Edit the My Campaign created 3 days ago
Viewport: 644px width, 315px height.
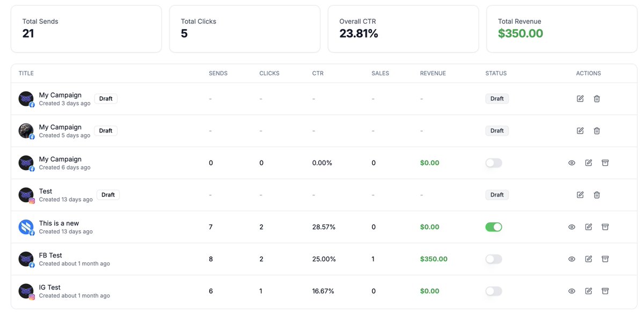click(580, 99)
